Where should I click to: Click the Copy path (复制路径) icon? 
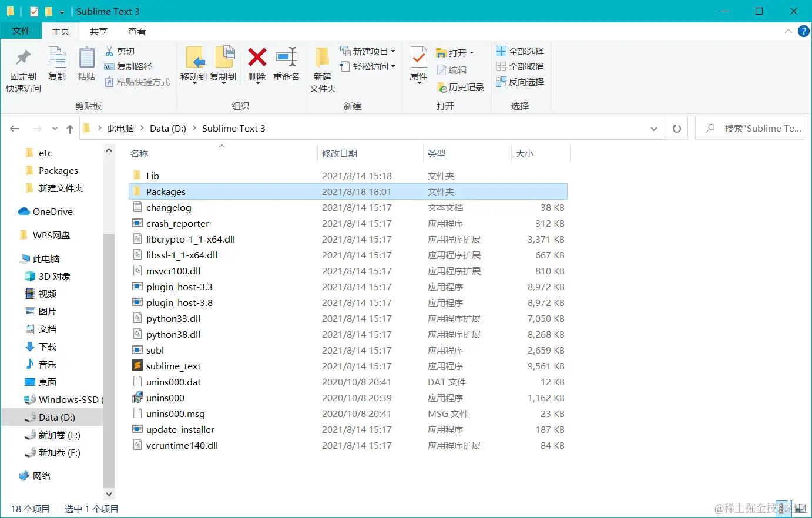(109, 67)
